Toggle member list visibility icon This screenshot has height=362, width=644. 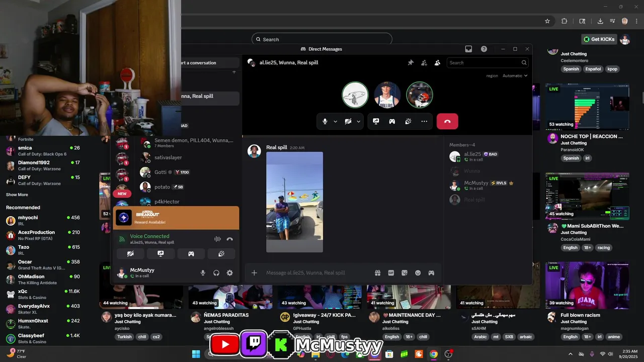tap(437, 63)
